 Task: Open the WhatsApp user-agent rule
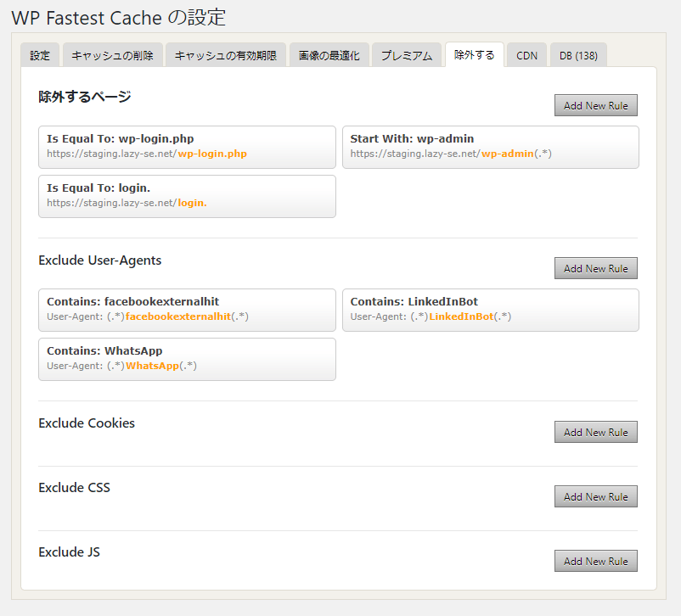(x=187, y=360)
